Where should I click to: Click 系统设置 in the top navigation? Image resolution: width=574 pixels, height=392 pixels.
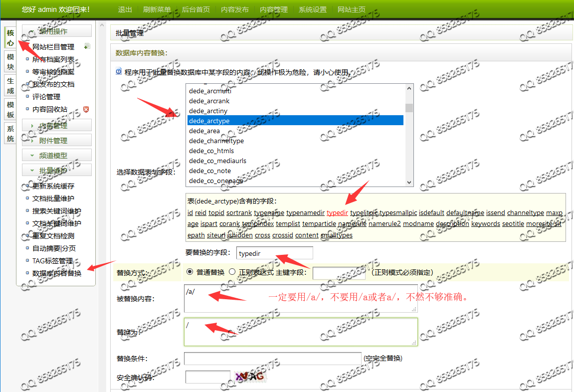click(313, 9)
